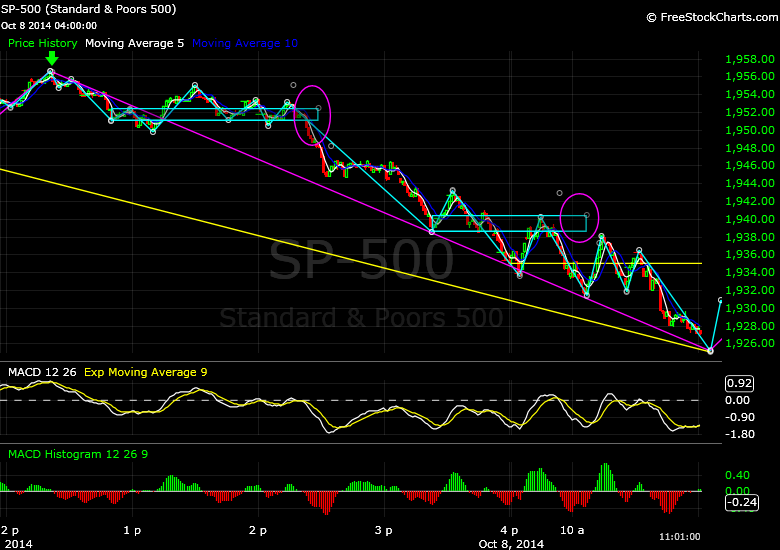The image size is (780, 550).
Task: Click the -0.90 MACD axis label
Action: [740, 417]
